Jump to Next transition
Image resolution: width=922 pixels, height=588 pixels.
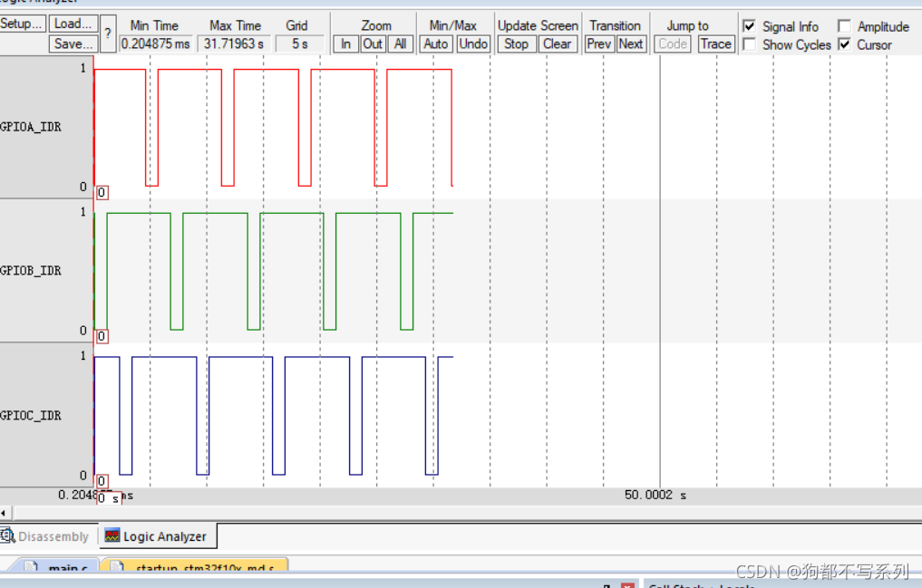631,44
